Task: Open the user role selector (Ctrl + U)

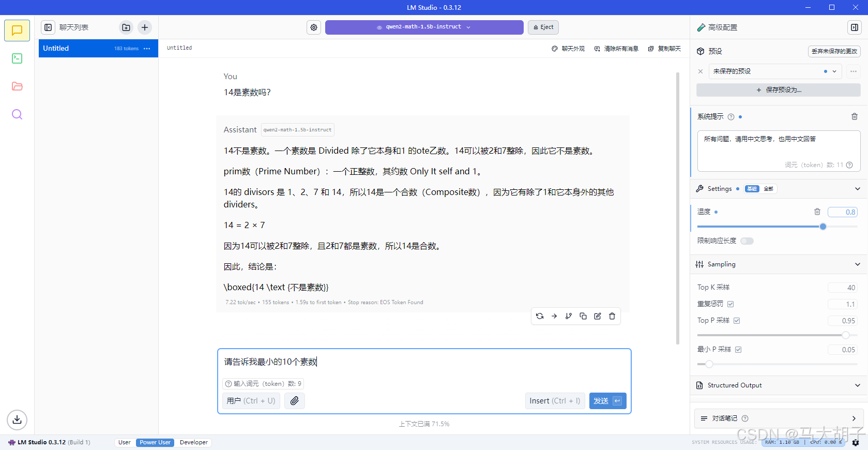Action: 251,401
